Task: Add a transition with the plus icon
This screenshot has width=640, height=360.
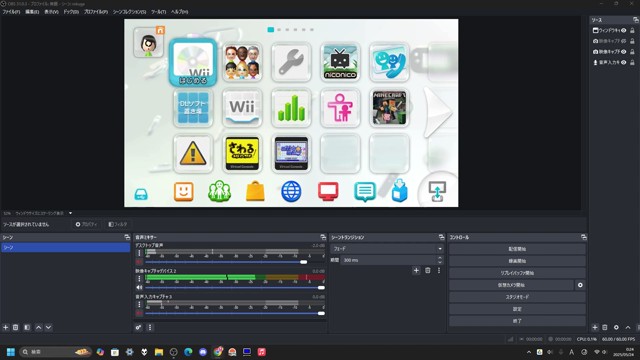Action: [x=416, y=270]
